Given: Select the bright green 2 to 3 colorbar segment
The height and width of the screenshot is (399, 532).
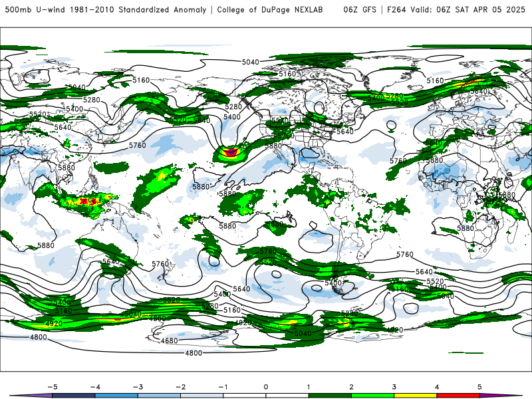Looking at the screenshot, I should 372,396.
